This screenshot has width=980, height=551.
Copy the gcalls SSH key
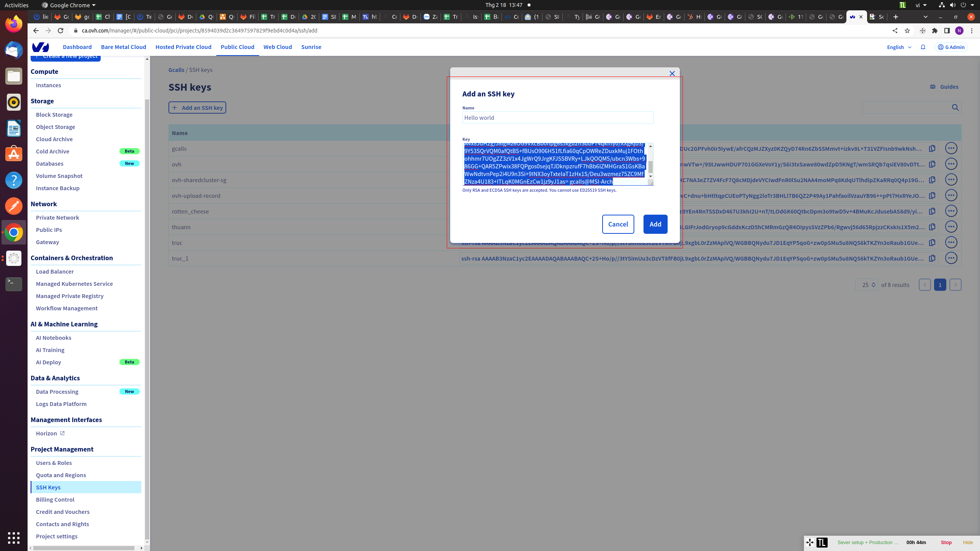932,148
